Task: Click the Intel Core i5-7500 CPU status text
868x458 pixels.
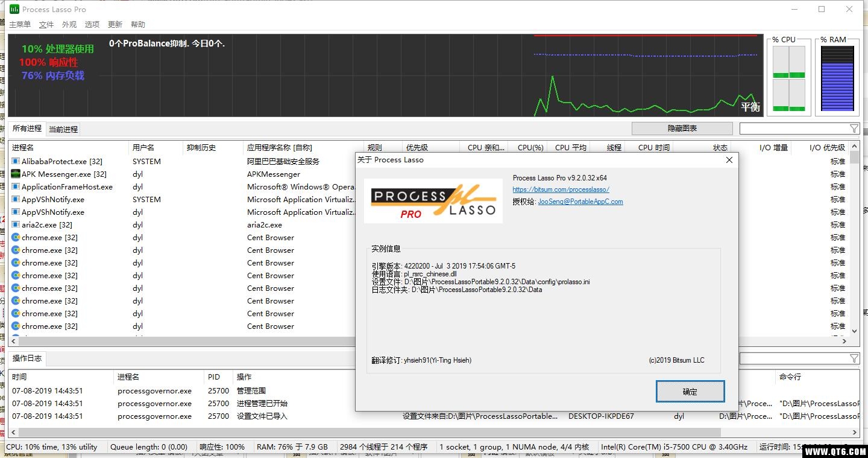Action: (674, 447)
